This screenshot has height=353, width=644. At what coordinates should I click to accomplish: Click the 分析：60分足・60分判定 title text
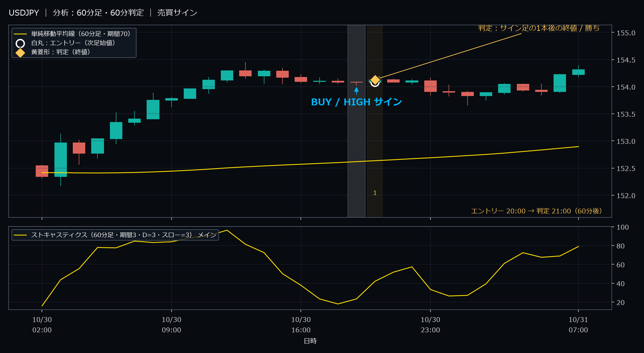[x=98, y=13]
